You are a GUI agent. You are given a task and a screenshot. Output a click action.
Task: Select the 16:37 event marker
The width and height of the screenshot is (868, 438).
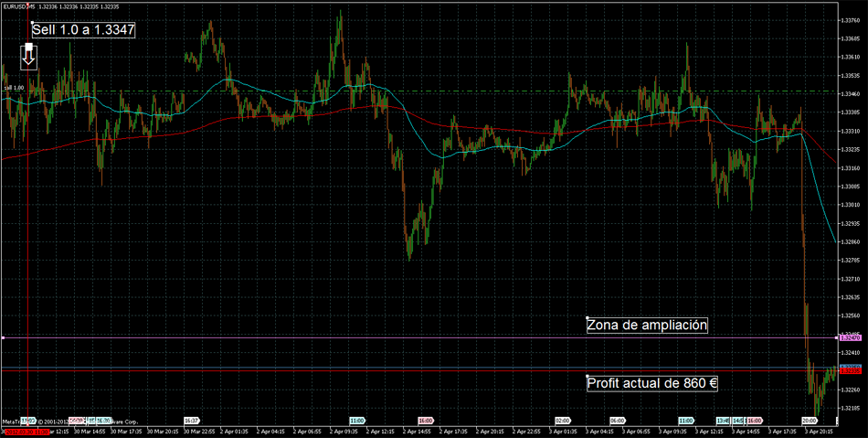click(191, 421)
